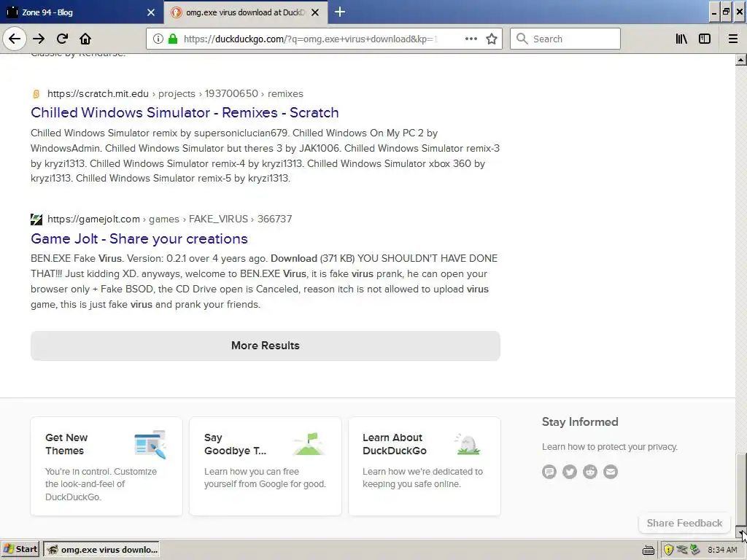Click the taskbar clock showing 8:34 AM

(x=722, y=550)
